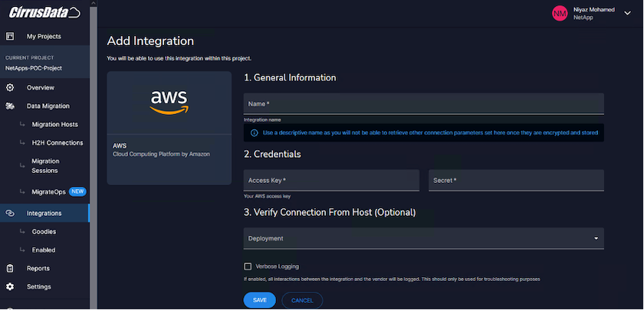
Task: Click the Data Migration truck icon
Action: pos(10,106)
